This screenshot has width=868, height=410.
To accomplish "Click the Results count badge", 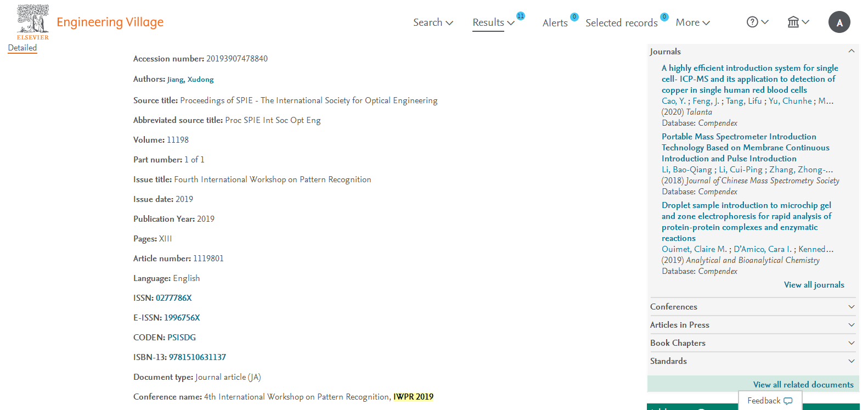I will [521, 16].
